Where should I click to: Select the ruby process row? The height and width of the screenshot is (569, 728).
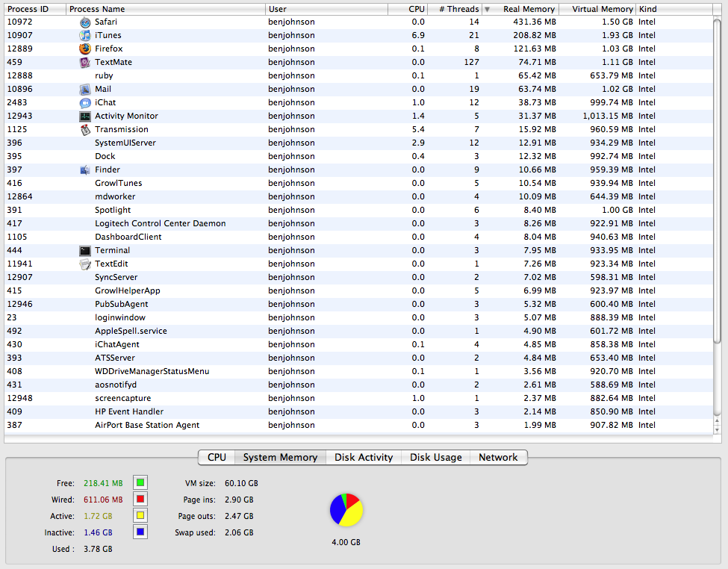point(358,75)
